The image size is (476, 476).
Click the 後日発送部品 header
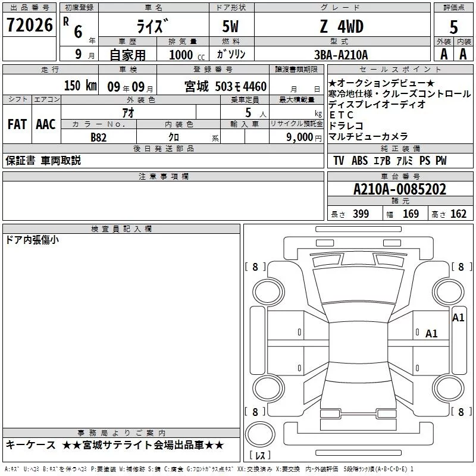(164, 148)
